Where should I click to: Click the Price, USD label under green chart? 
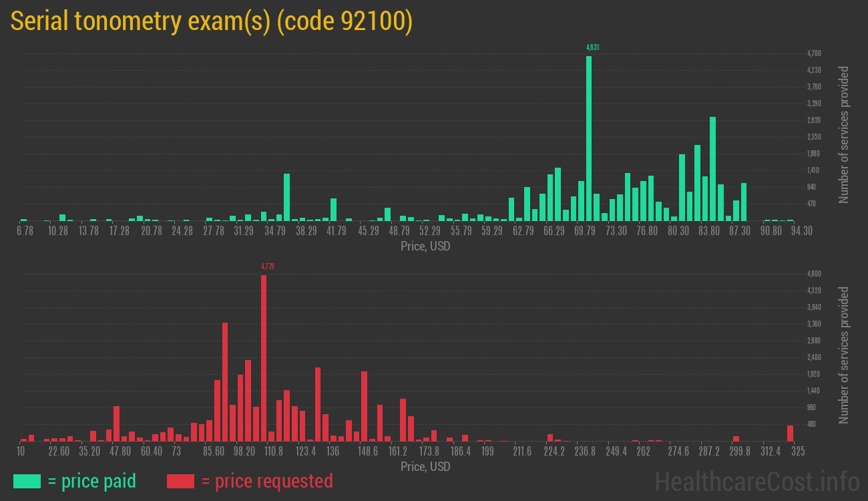tap(425, 246)
